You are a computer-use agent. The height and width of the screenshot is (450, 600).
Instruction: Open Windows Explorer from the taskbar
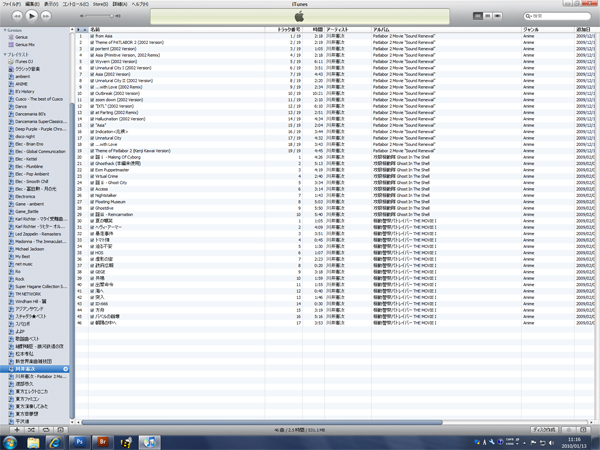tap(34, 443)
